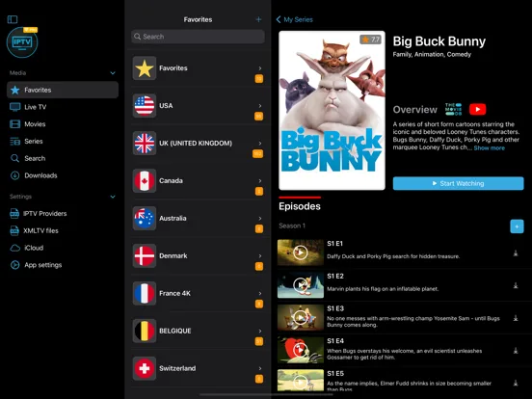Click the BELGIQUE flag icon
This screenshot has height=399, width=532.
[145, 331]
